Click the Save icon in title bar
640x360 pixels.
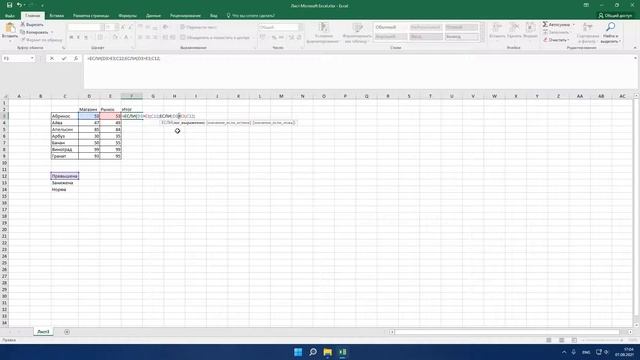(9, 5)
